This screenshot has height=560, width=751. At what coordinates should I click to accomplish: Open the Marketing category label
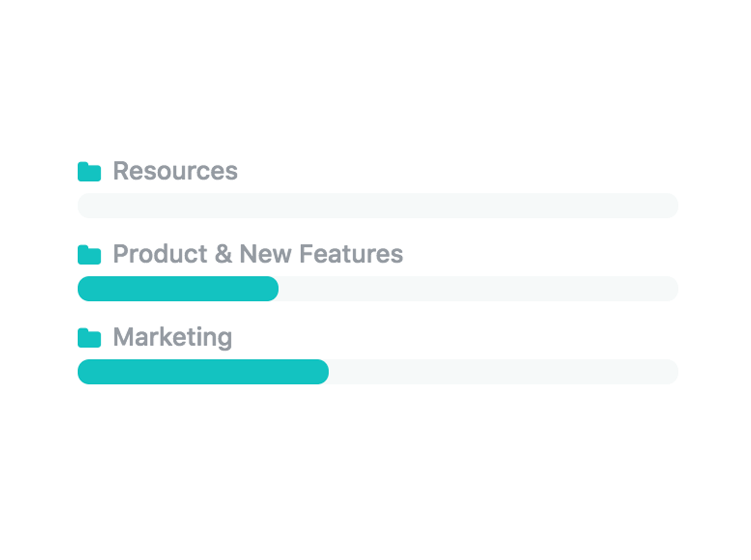tap(172, 338)
